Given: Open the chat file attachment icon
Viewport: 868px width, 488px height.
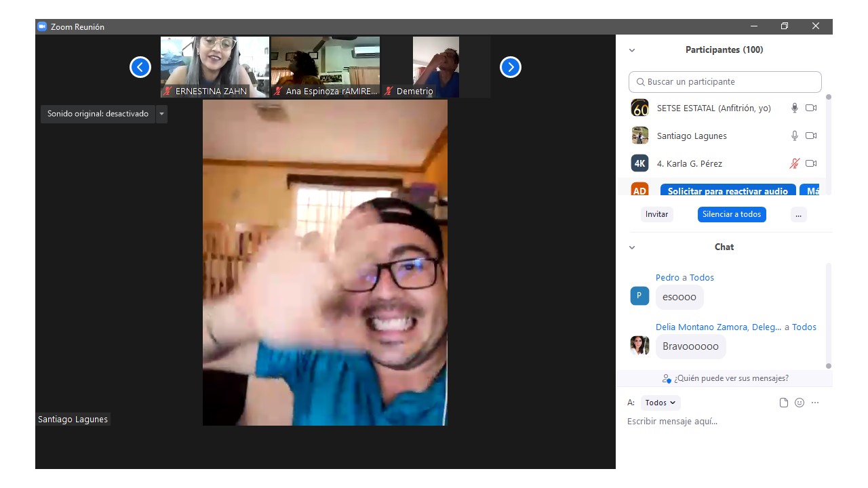Looking at the screenshot, I should point(784,403).
